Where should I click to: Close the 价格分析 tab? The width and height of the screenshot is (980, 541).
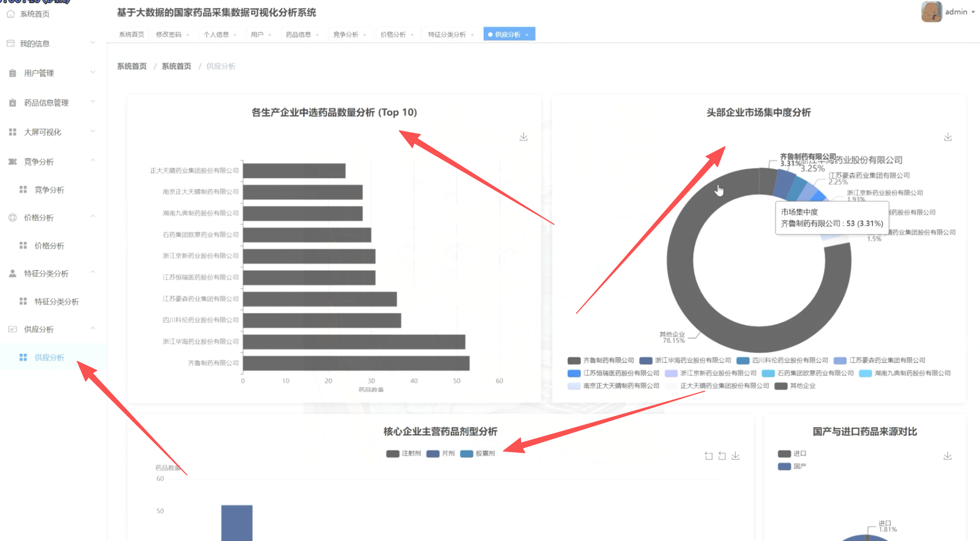coord(412,35)
